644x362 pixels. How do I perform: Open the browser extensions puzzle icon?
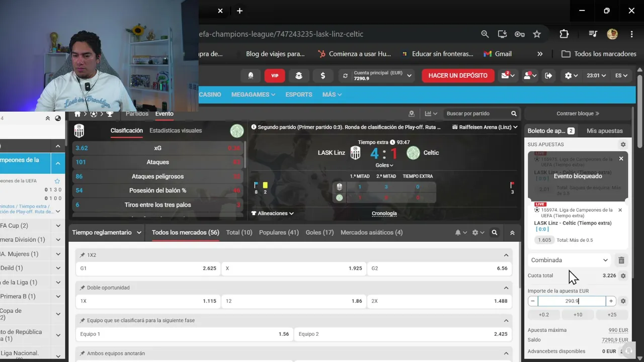564,34
